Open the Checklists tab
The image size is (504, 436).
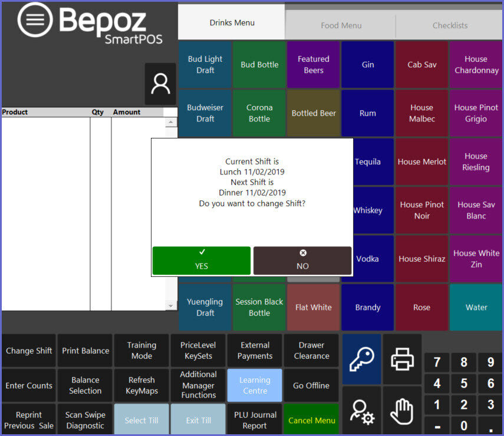[450, 26]
